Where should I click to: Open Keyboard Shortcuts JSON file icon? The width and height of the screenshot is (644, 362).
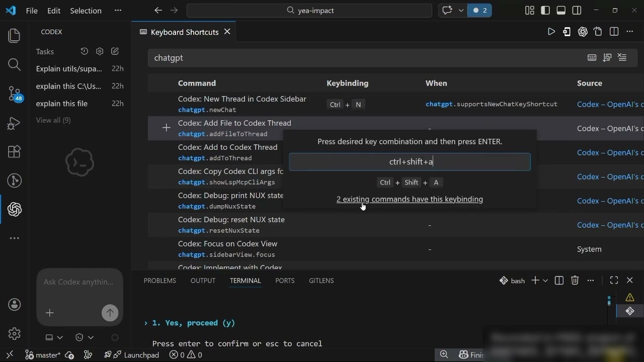tap(598, 32)
